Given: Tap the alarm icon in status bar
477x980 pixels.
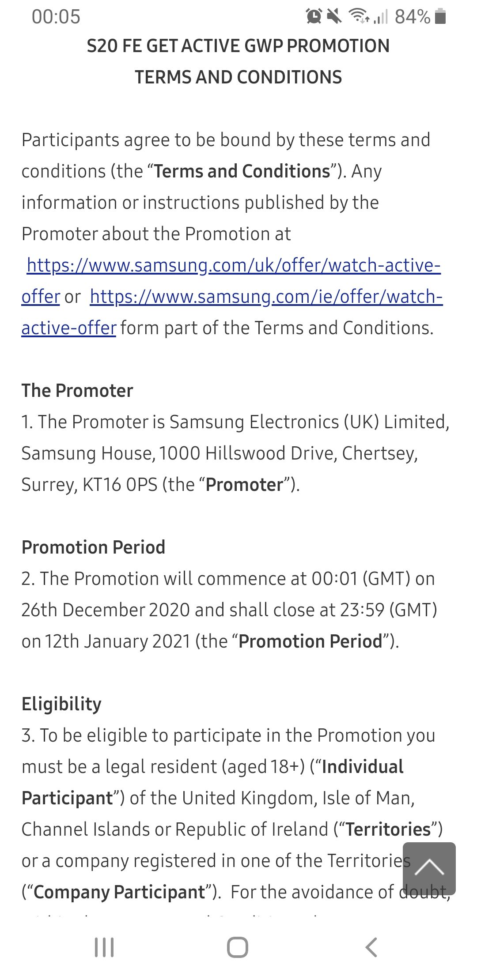Looking at the screenshot, I should (x=314, y=16).
